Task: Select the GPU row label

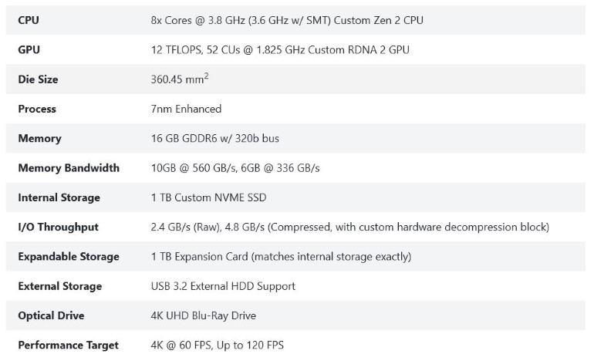Action: point(29,49)
